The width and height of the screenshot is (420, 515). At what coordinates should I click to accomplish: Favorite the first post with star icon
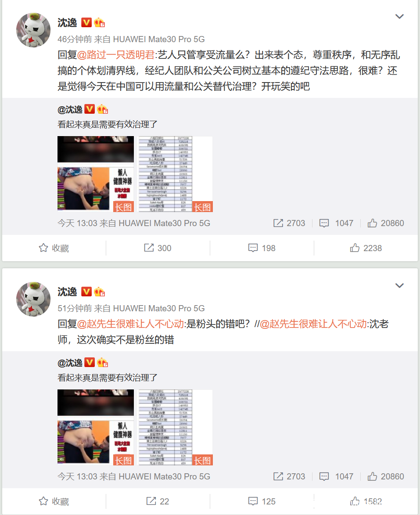[x=54, y=248]
